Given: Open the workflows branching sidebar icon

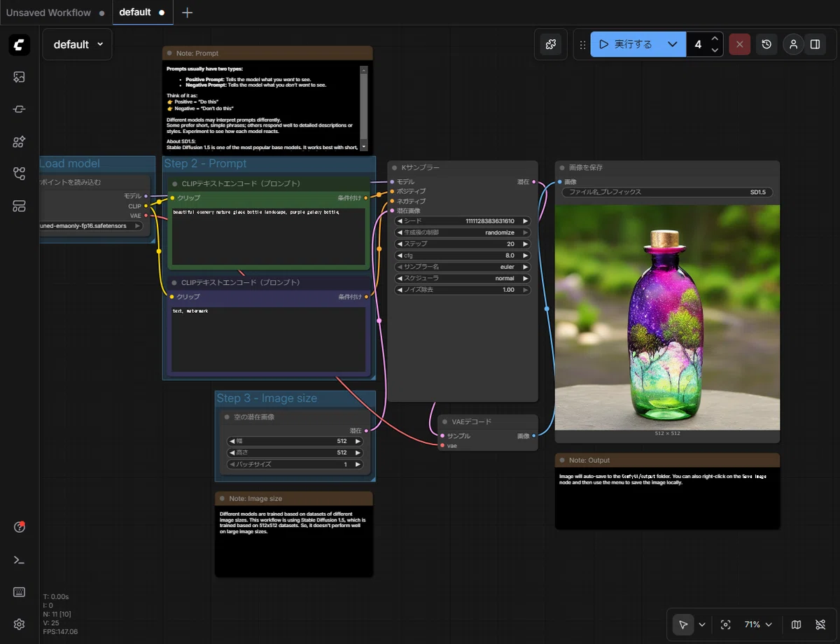Looking at the screenshot, I should pos(20,174).
